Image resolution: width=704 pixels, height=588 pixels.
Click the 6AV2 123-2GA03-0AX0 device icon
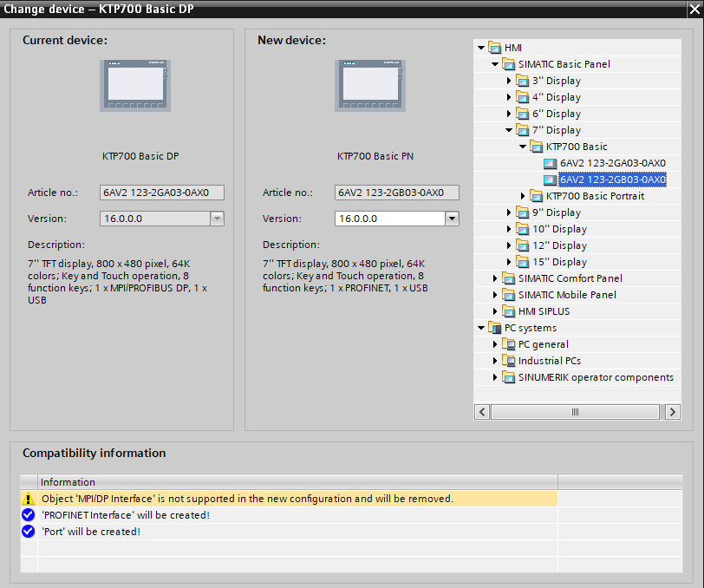tap(550, 163)
